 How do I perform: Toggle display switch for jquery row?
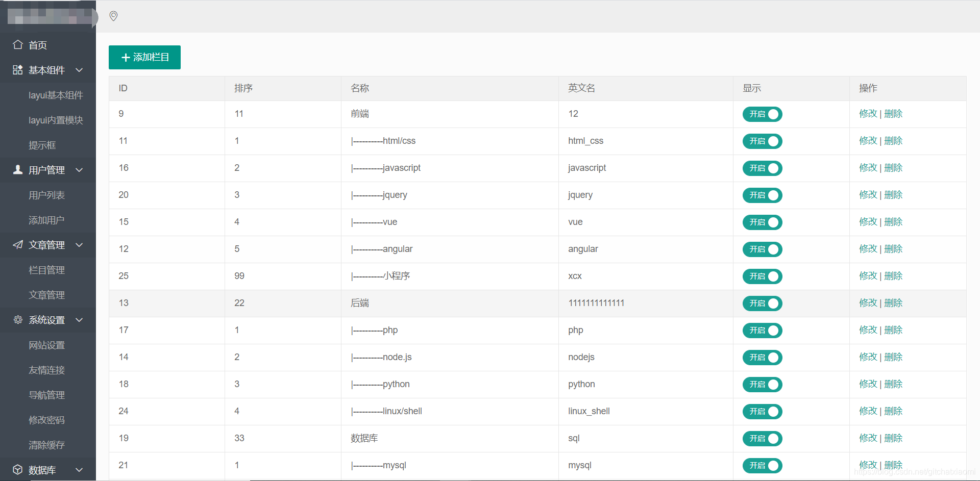(x=762, y=195)
